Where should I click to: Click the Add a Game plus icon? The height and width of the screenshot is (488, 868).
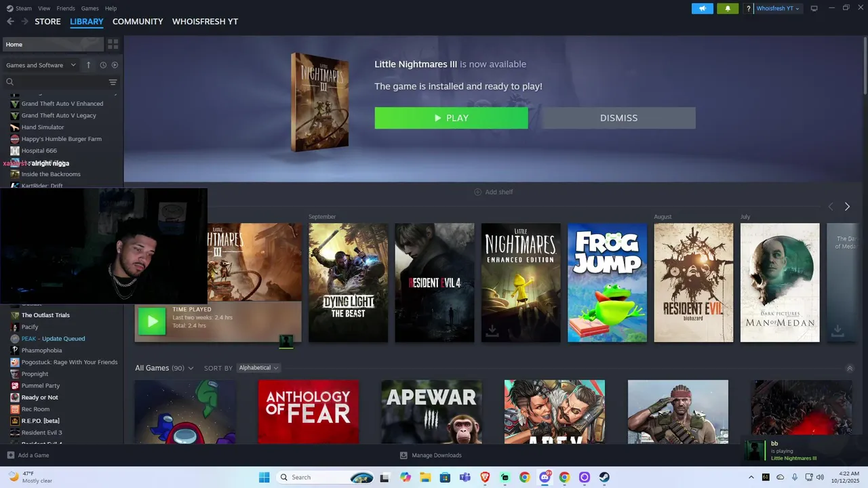pos(10,455)
